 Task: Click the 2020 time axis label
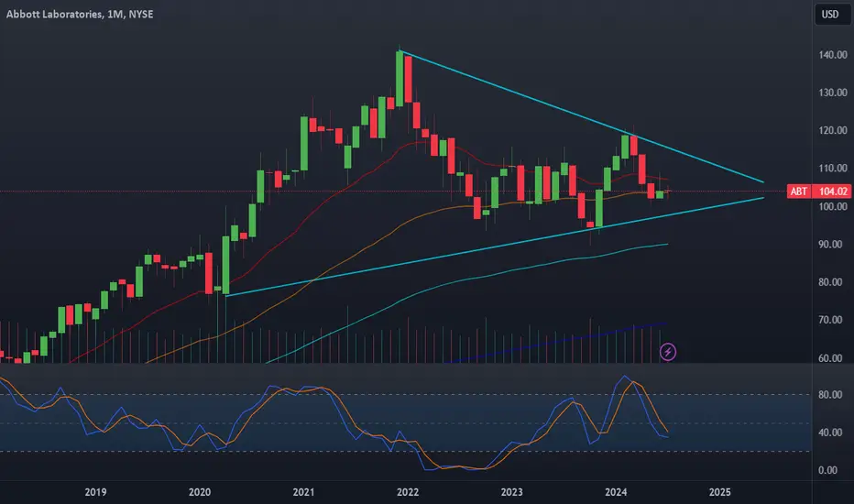[200, 492]
